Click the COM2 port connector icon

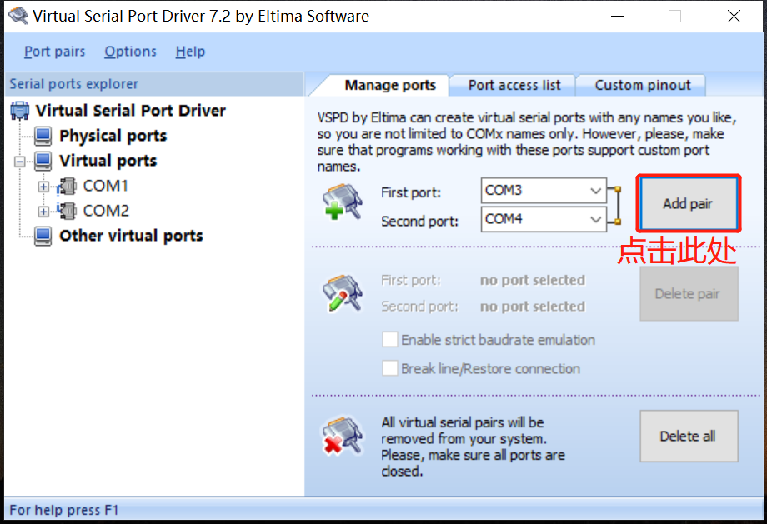[68, 211]
